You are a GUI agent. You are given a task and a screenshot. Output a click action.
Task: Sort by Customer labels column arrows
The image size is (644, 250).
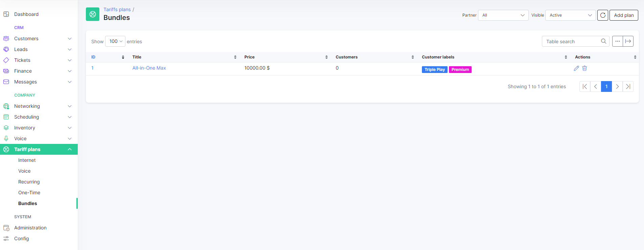tap(566, 57)
